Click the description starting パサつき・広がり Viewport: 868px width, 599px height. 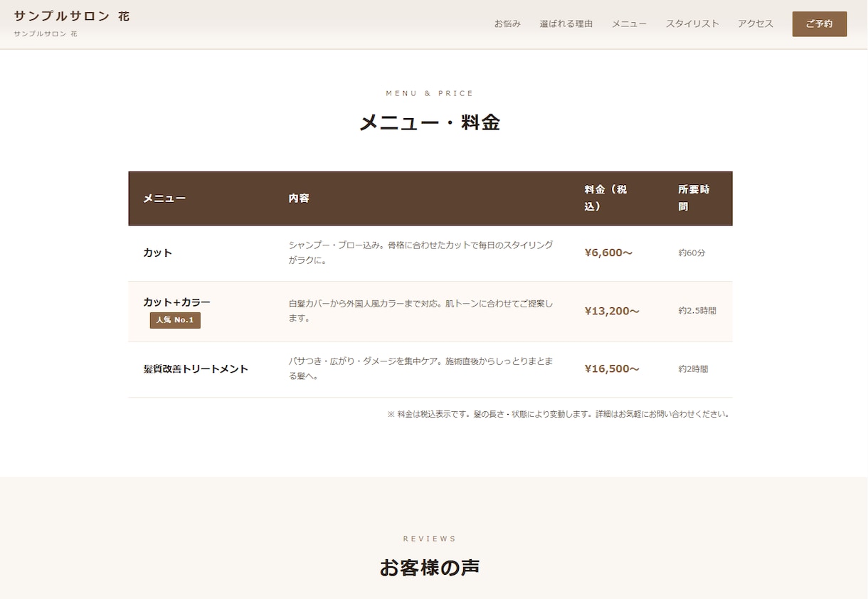pos(421,369)
